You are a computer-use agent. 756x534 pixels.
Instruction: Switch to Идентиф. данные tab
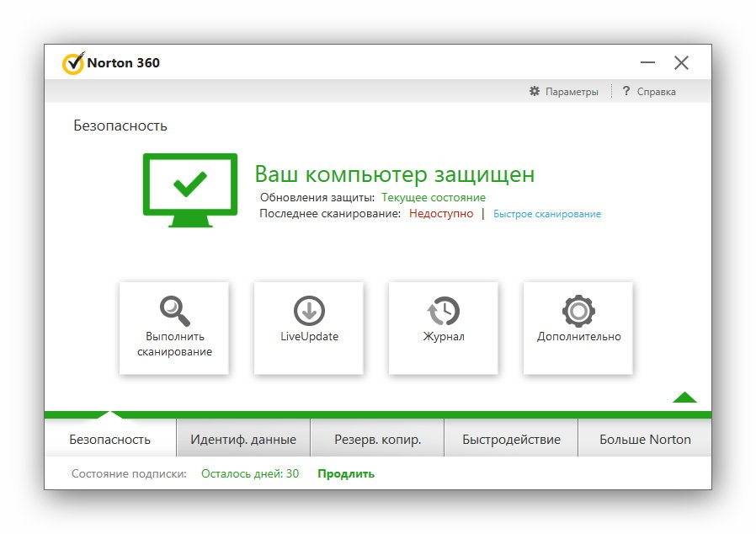(243, 438)
